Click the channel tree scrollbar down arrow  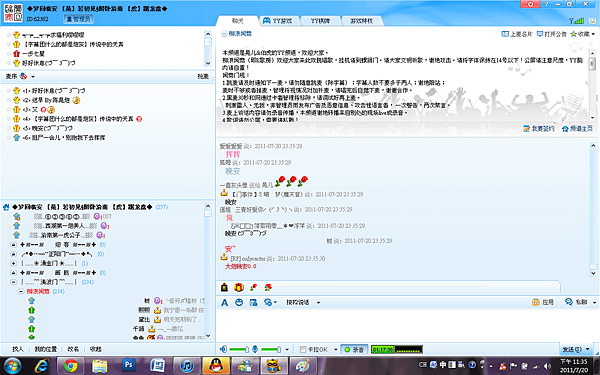[208, 336]
